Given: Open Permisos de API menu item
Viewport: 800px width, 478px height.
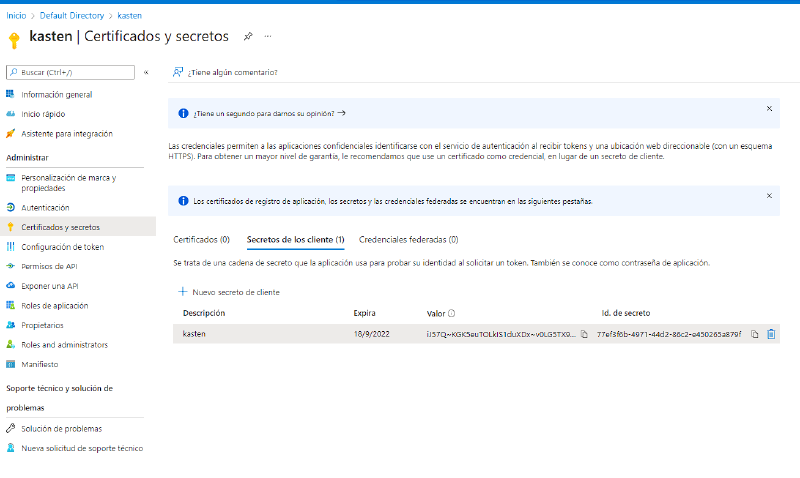Looking at the screenshot, I should (x=49, y=266).
